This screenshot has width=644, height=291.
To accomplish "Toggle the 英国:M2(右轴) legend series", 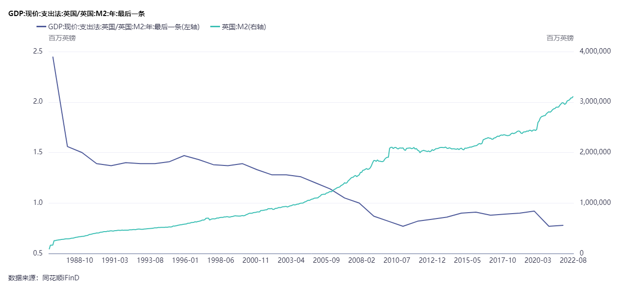I will pyautogui.click(x=243, y=27).
